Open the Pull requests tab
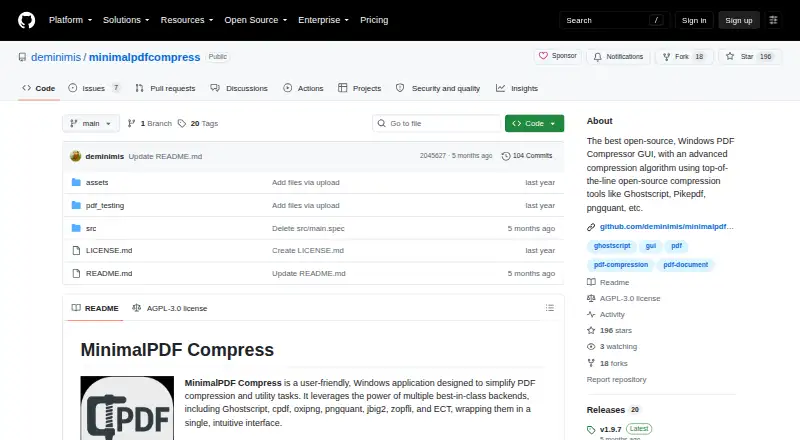This screenshot has width=800, height=440. point(165,88)
